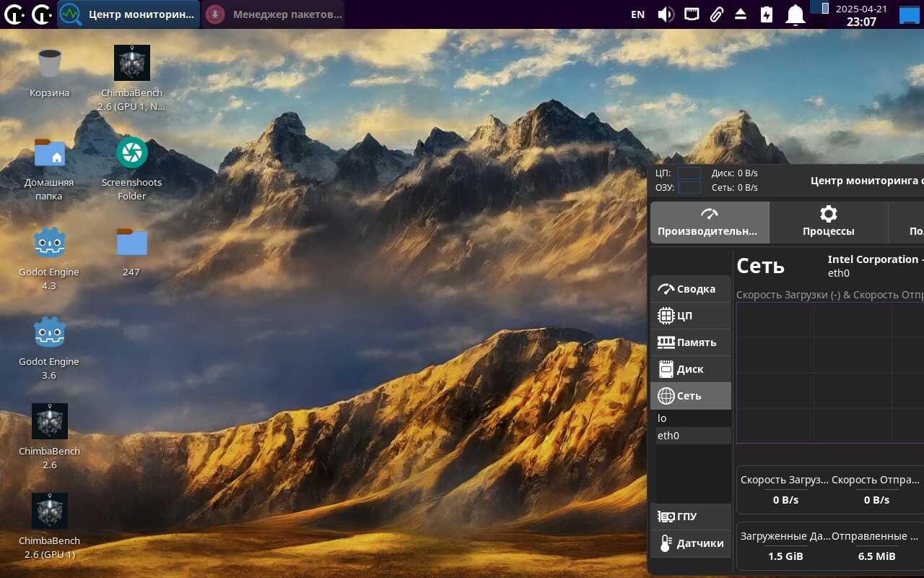The height and width of the screenshot is (578, 924).
Task: Select ГПУ in the monitor sidebar
Action: [x=691, y=517]
